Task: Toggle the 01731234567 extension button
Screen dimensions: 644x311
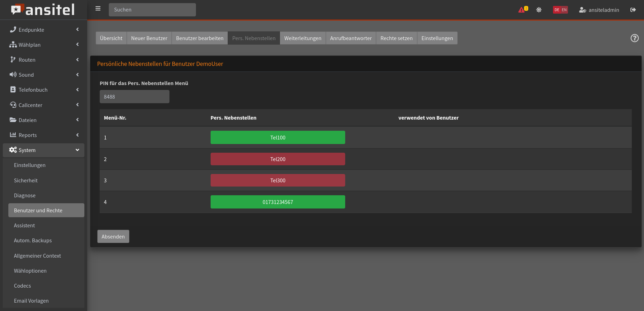Action: click(278, 202)
